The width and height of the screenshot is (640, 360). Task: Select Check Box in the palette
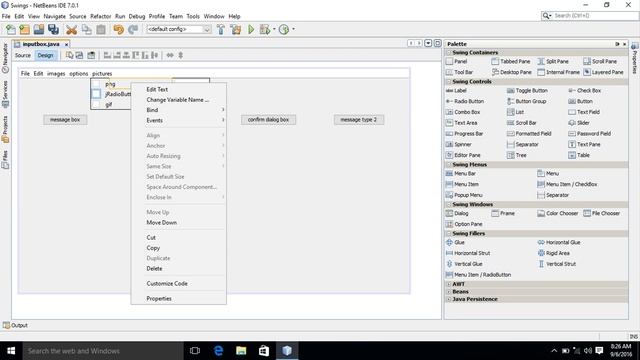pyautogui.click(x=584, y=91)
